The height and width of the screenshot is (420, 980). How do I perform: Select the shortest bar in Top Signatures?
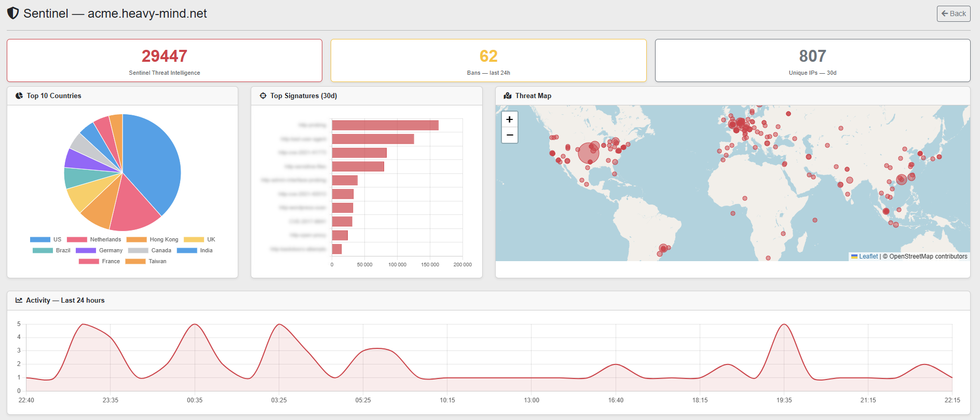point(337,249)
